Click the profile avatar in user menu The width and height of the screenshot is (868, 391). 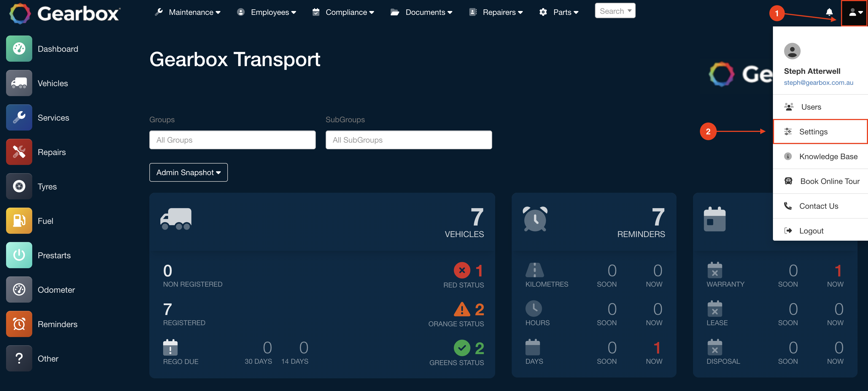792,51
